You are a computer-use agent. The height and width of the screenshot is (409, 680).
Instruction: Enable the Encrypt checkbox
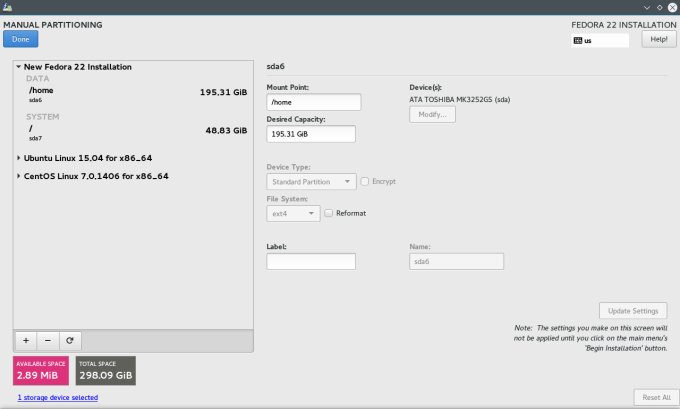click(365, 181)
